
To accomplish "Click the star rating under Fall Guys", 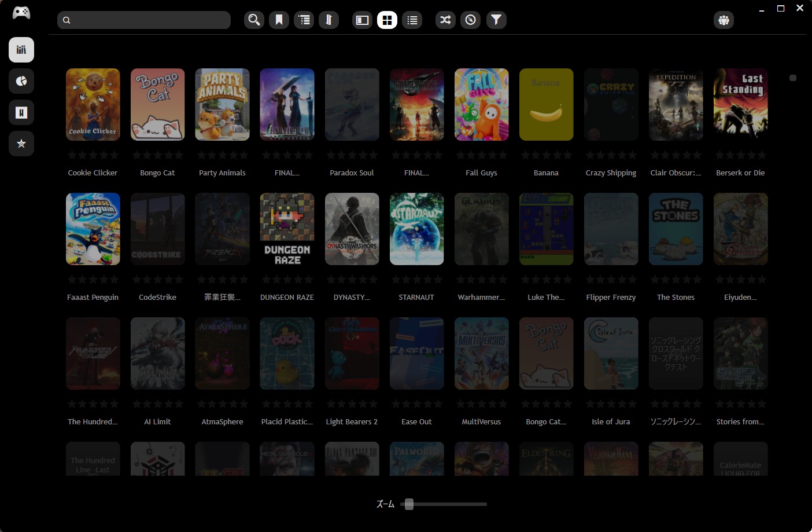I will click(481, 155).
